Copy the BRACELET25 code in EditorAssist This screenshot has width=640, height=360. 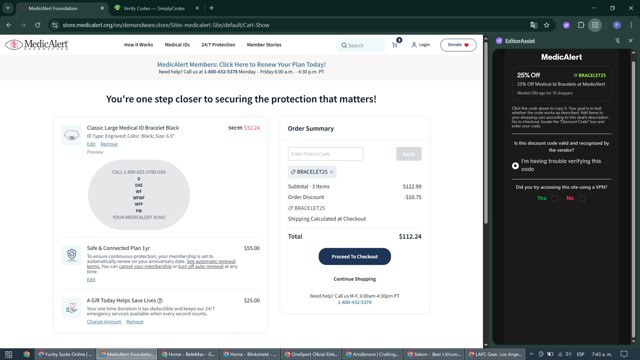pos(590,76)
